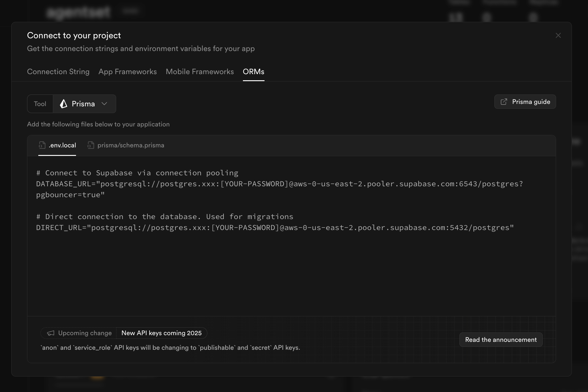Switch to the Connection String tab
The width and height of the screenshot is (588, 392).
click(x=58, y=72)
